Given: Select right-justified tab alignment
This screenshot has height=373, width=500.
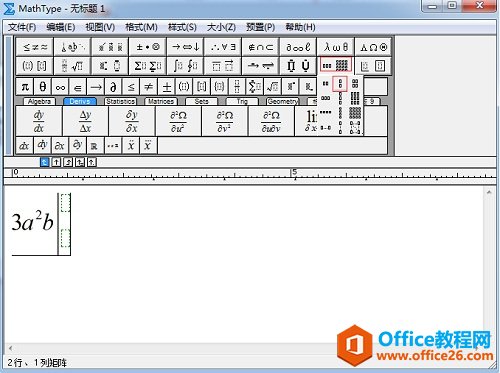Looking at the screenshot, I should (68, 162).
